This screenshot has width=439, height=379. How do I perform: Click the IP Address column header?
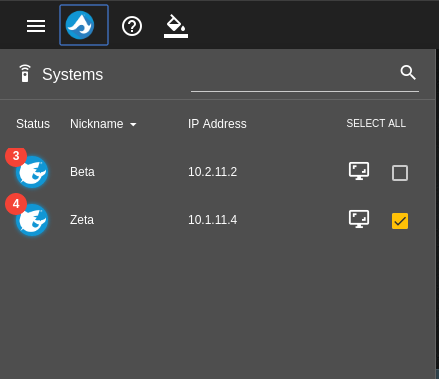(217, 124)
